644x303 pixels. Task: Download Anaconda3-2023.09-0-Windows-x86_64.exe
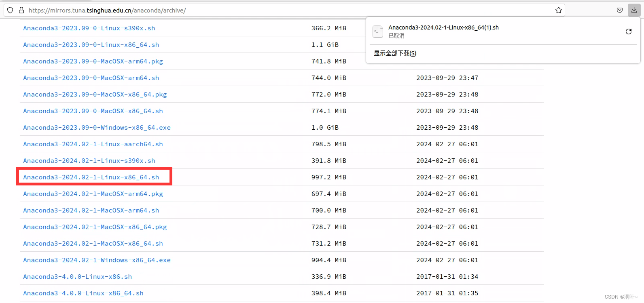pos(97,128)
